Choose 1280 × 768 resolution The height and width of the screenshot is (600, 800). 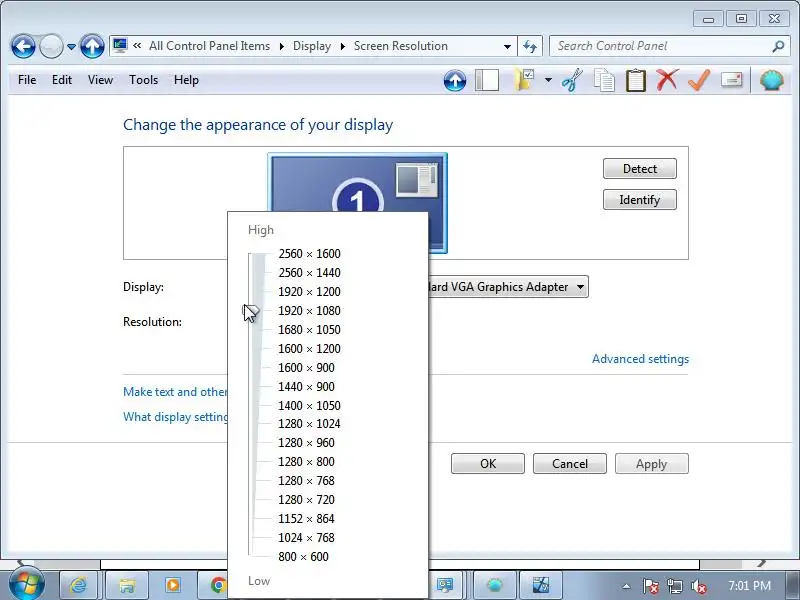[x=306, y=481]
